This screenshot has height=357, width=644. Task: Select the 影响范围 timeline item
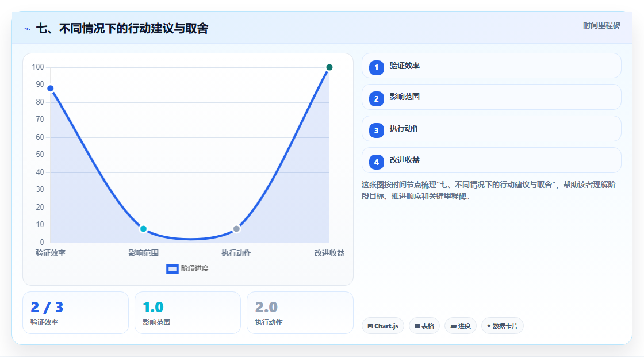point(491,97)
